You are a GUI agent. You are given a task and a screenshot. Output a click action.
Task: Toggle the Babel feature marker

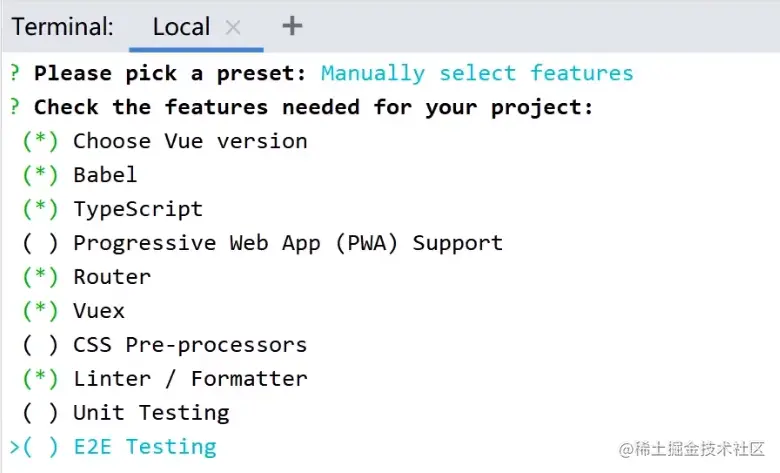(x=40, y=175)
